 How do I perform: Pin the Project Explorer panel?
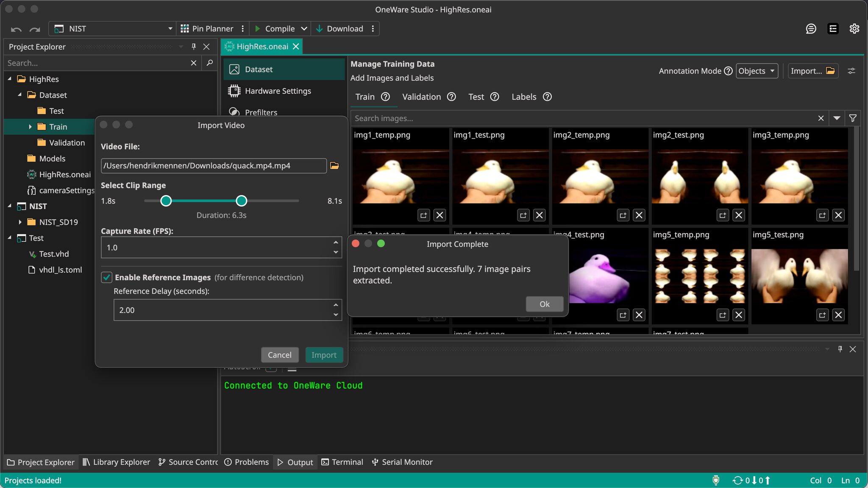pyautogui.click(x=194, y=47)
